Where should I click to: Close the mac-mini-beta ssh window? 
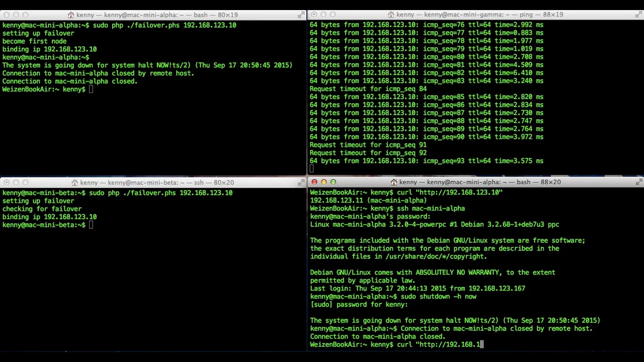click(x=7, y=183)
